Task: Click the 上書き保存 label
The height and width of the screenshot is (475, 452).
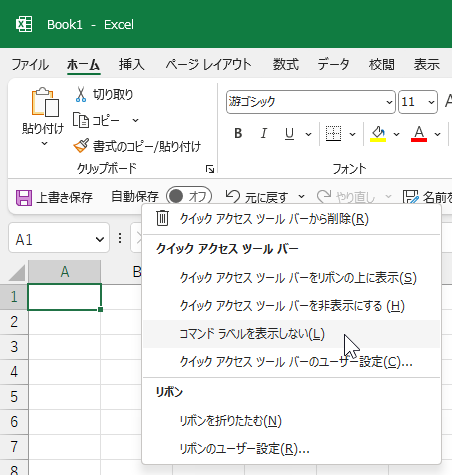Action: (64, 197)
